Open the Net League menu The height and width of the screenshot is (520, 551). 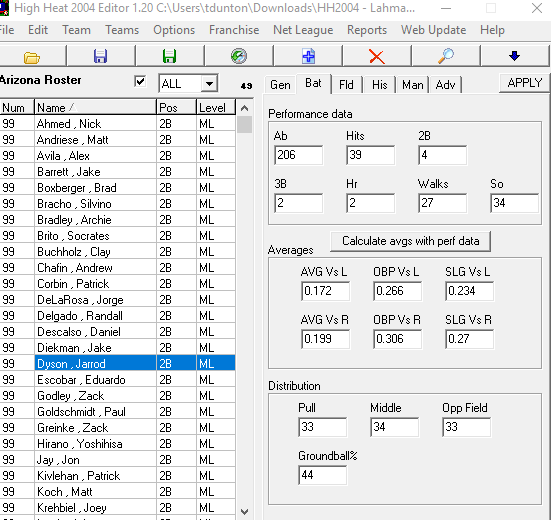pyautogui.click(x=303, y=30)
